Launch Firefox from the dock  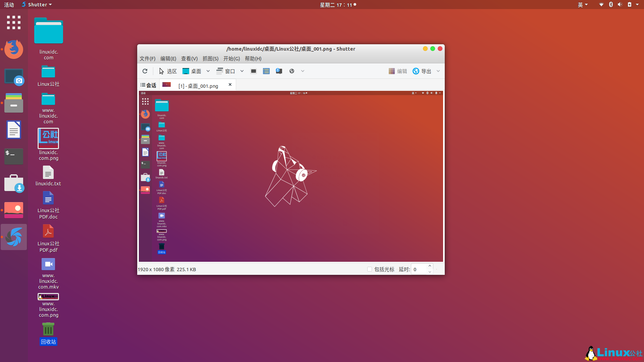point(14,49)
